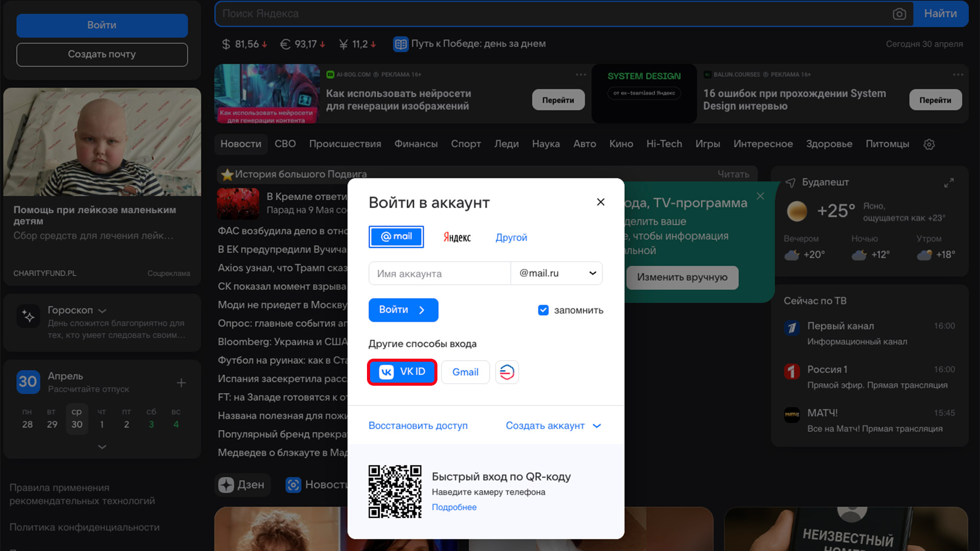Select calendar day чт 1
980x551 pixels.
click(x=102, y=418)
